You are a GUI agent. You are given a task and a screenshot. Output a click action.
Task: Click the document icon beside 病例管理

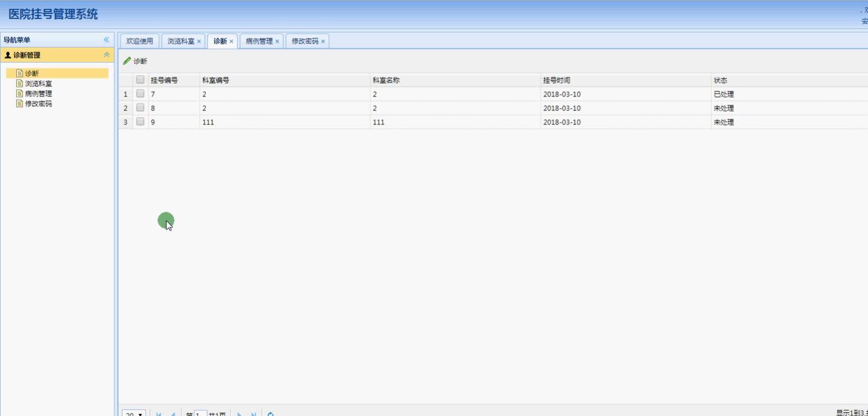pos(20,94)
